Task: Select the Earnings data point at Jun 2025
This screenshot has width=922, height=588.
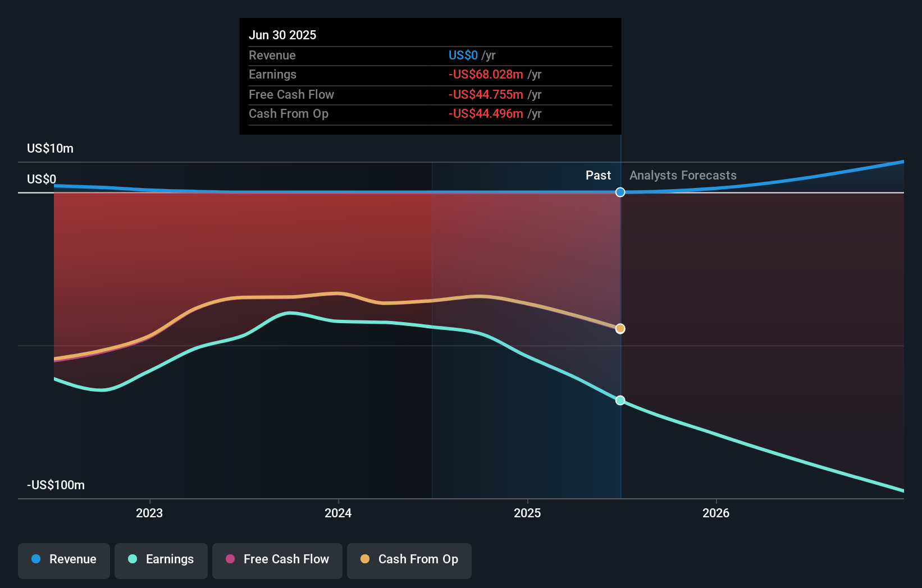Action: pyautogui.click(x=620, y=401)
